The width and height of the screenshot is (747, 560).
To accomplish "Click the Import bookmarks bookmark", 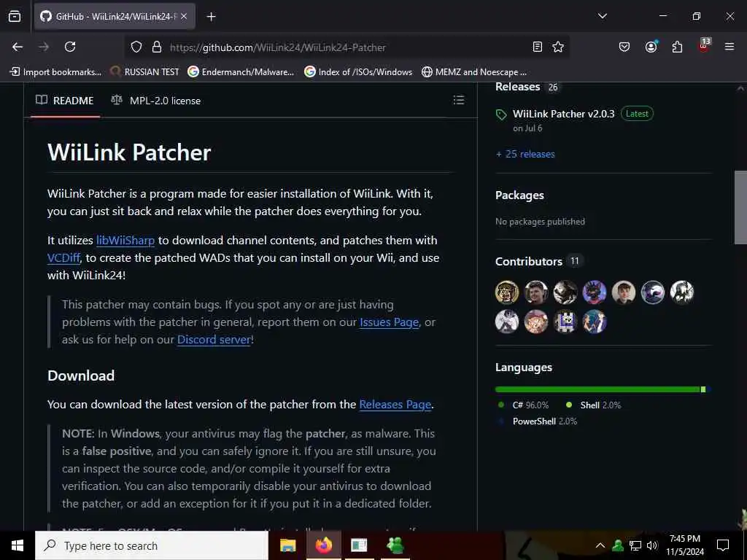I will pyautogui.click(x=55, y=72).
